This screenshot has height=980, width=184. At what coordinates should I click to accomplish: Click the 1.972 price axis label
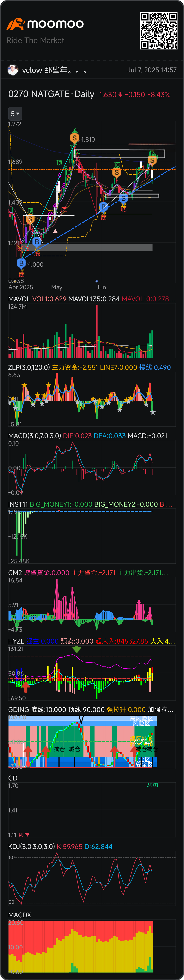15,124
